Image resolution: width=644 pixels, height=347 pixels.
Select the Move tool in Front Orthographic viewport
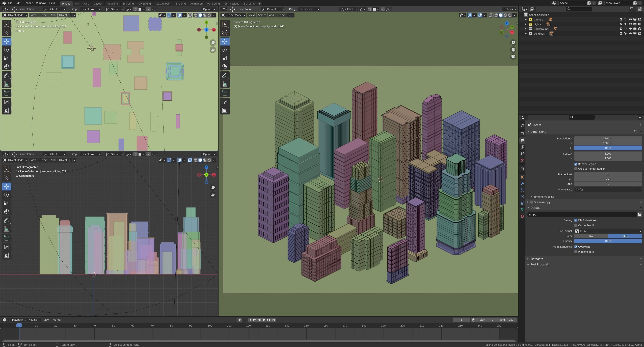click(x=7, y=186)
